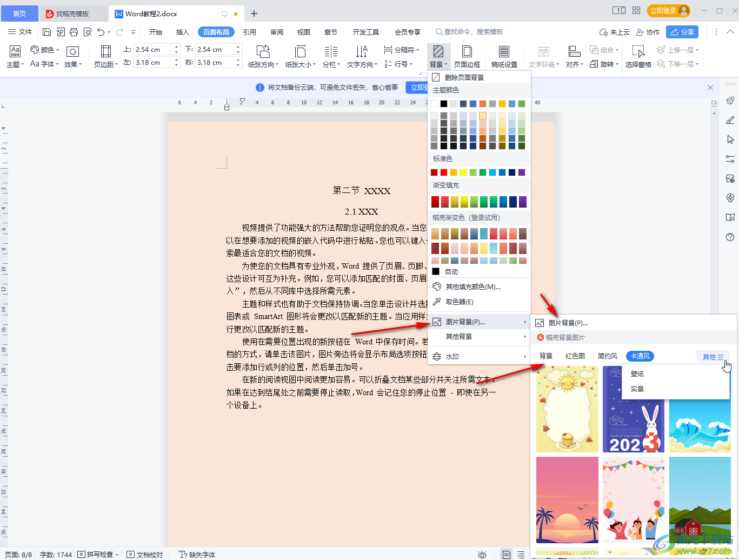
Task: Click the pen edit icon in right sidebar
Action: (730, 120)
